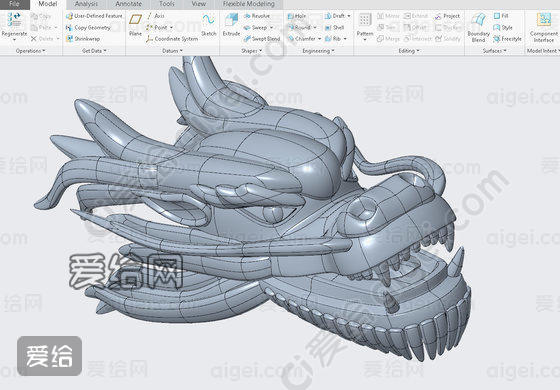
Task: Expand the Datum group dropdown
Action: coord(172,51)
